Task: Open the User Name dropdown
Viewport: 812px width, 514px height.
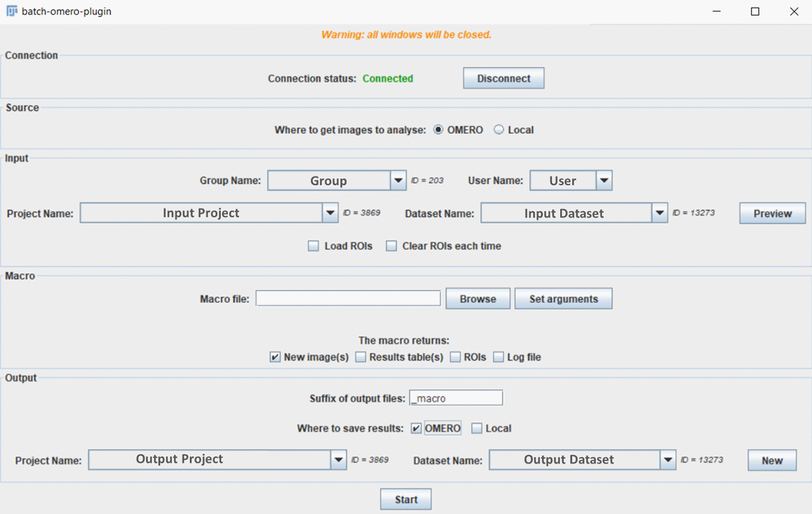Action: (604, 181)
